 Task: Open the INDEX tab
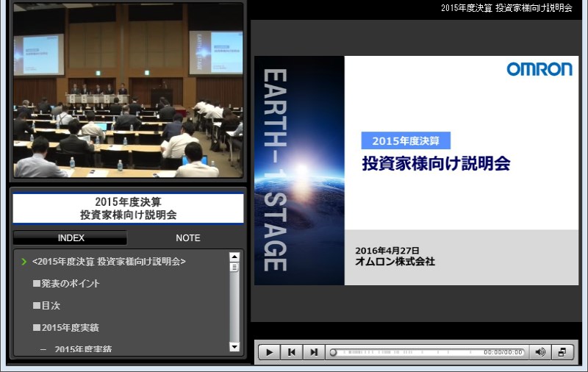coord(71,237)
